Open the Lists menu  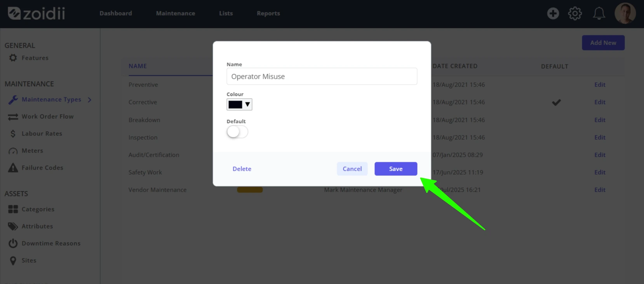[x=226, y=13]
